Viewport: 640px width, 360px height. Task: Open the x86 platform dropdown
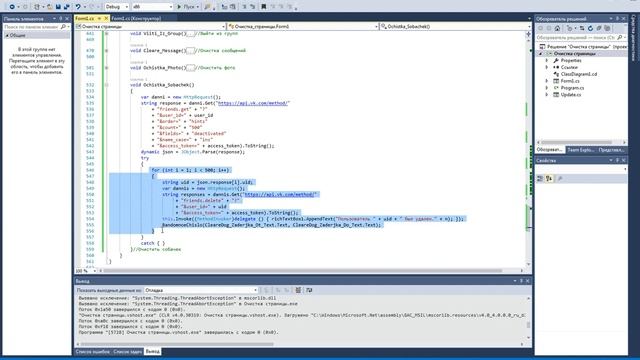point(152,7)
